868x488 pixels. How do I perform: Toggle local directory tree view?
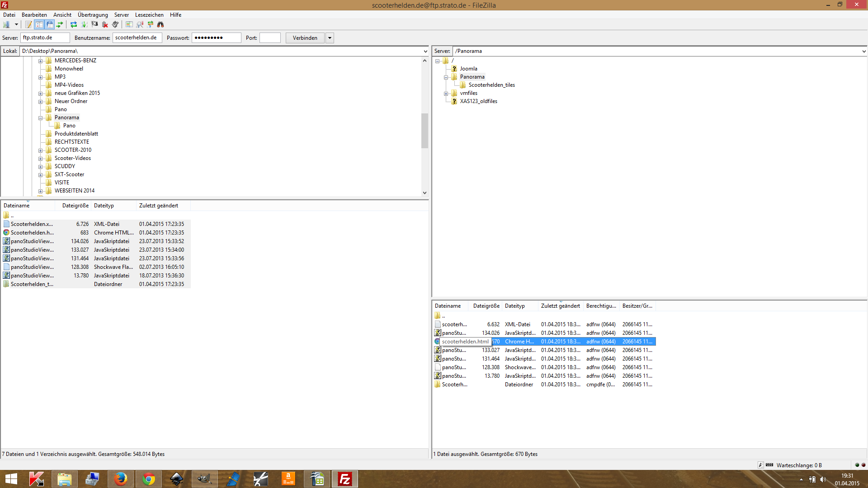coord(39,24)
